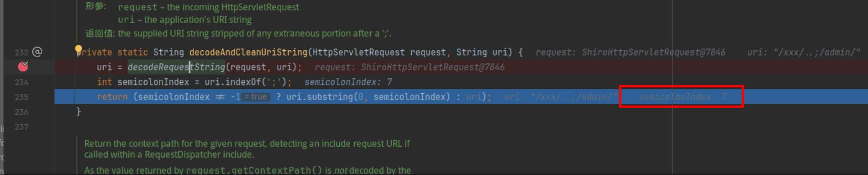Click the uri.substring call on the return line
Screen dimensions: 868x175
320,97
